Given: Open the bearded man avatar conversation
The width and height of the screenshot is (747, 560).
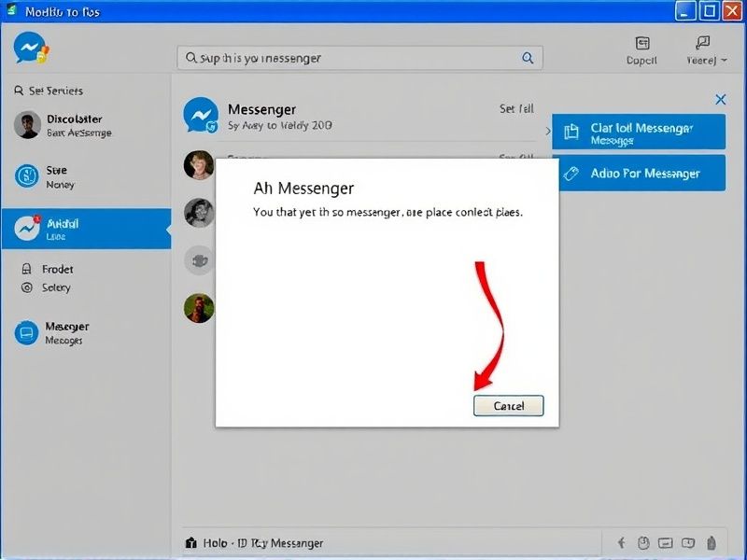Looking at the screenshot, I should [x=199, y=308].
